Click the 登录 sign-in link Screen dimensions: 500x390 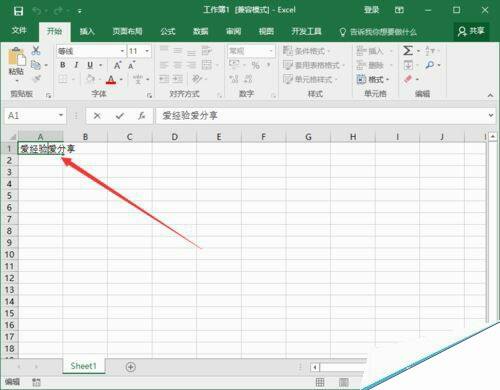(371, 10)
